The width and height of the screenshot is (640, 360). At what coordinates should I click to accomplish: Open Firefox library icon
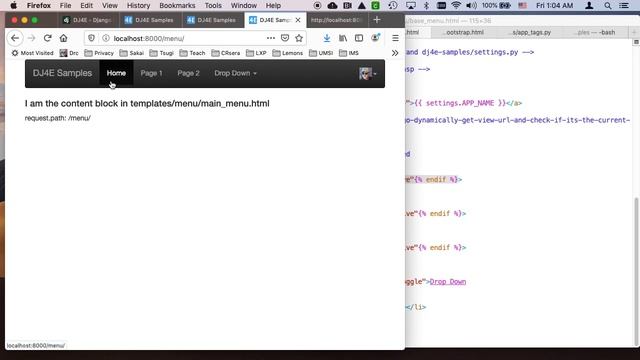(x=343, y=38)
